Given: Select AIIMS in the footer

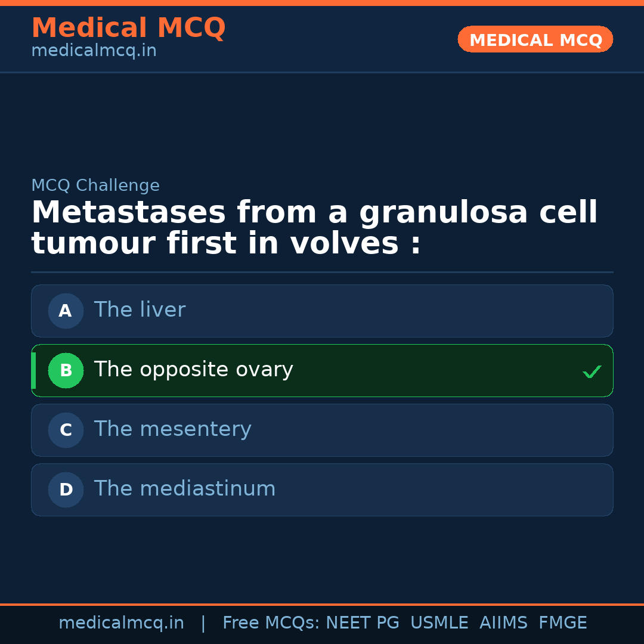Looking at the screenshot, I should [503, 623].
